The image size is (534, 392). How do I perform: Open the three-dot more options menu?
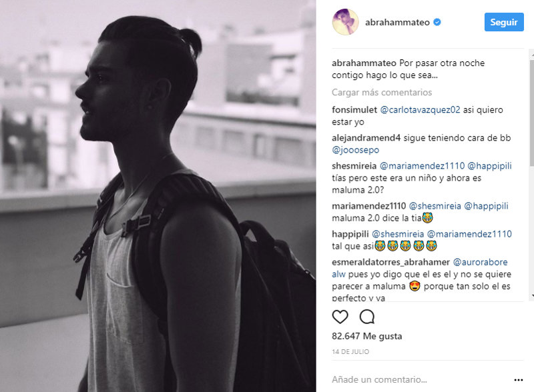[519, 380]
